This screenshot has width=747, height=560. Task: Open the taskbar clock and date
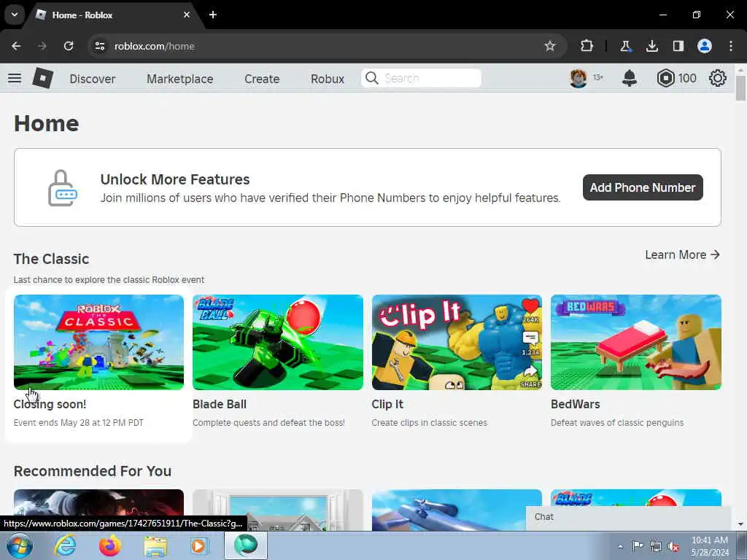710,546
